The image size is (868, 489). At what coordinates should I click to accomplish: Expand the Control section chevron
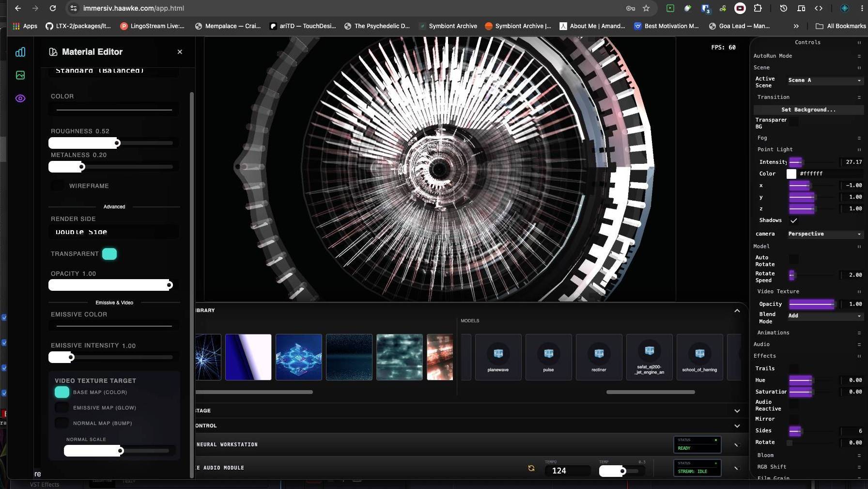click(737, 426)
